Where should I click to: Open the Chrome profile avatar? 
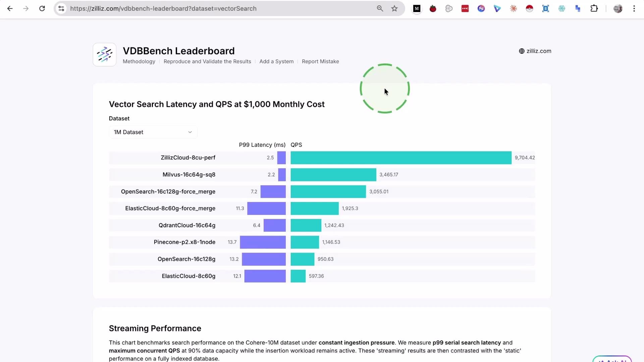pyautogui.click(x=618, y=9)
